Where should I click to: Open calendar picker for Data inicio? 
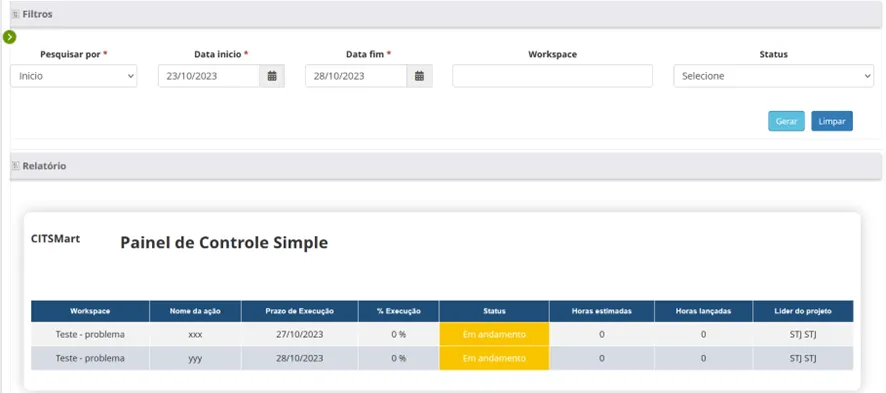click(x=272, y=76)
